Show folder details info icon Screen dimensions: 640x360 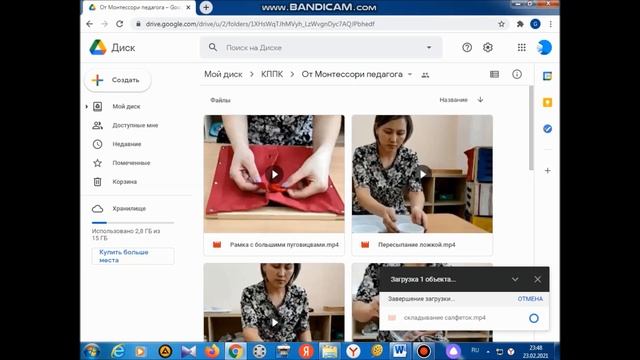(517, 74)
